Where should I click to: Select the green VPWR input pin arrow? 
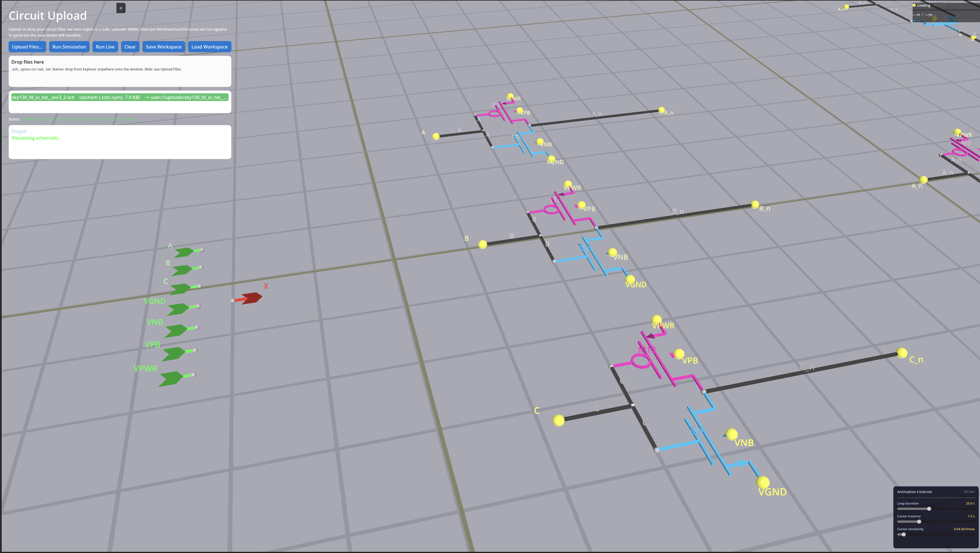[171, 379]
